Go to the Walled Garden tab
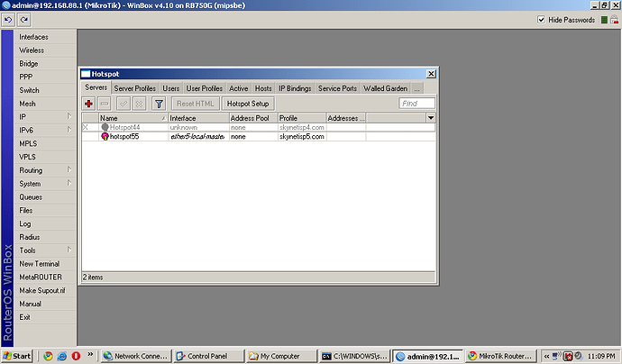This screenshot has height=364, width=622. [x=385, y=88]
